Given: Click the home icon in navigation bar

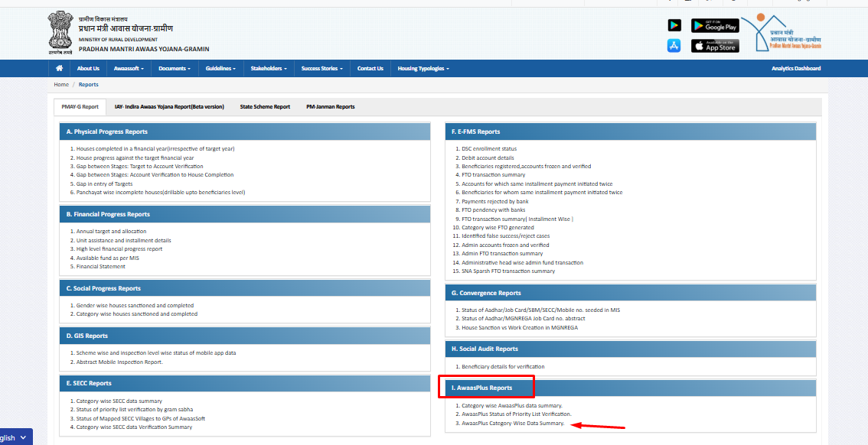Looking at the screenshot, I should 59,69.
